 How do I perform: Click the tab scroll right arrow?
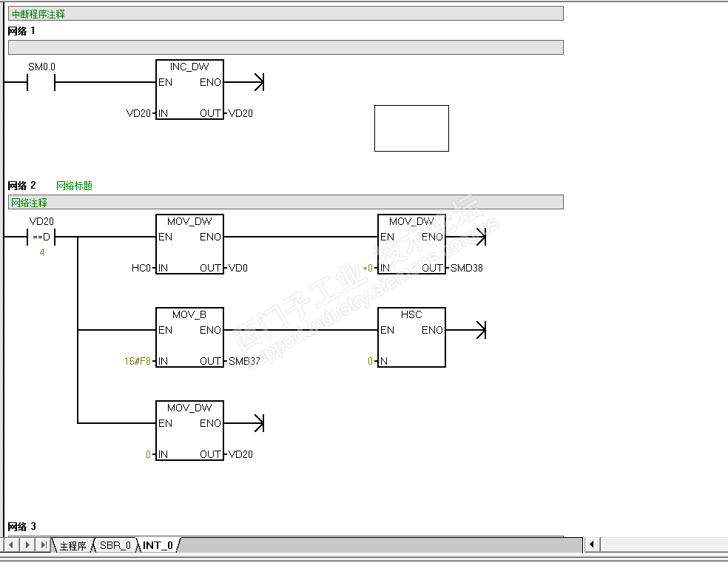click(27, 545)
